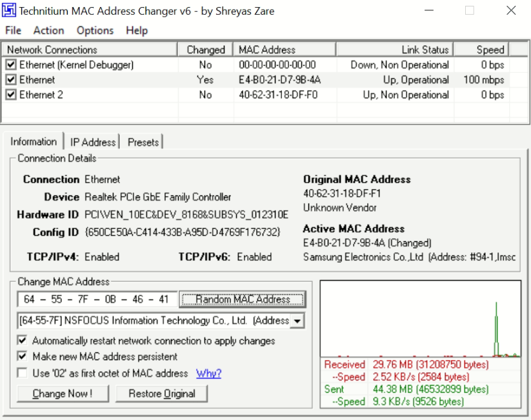Click the MAC Address column header
Viewport: 531px width, 420px height.
click(285, 50)
